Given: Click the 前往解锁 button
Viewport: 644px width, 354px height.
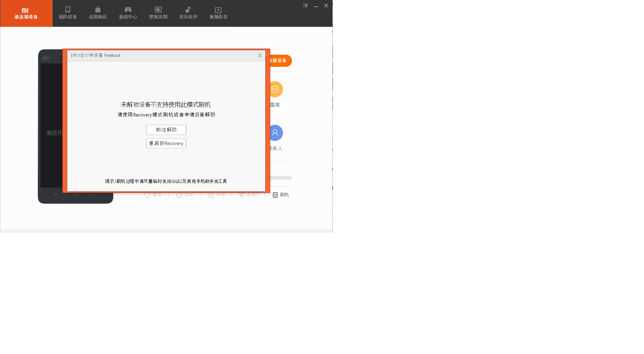Looking at the screenshot, I should tap(166, 130).
